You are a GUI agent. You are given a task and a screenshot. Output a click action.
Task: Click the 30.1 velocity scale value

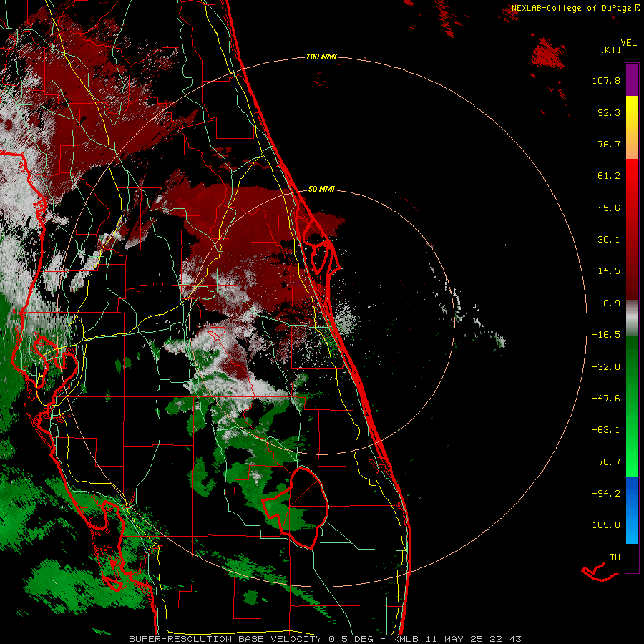click(x=609, y=240)
